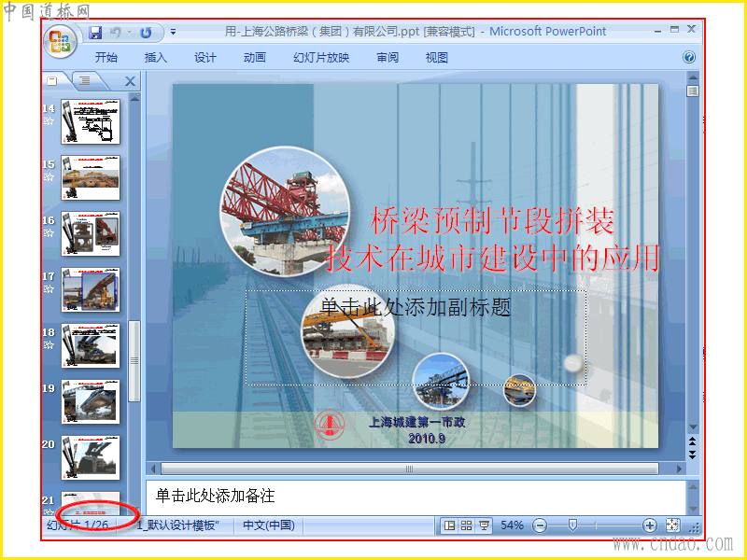
Task: Open the 幻灯片放映 ribbon tab
Action: pyautogui.click(x=321, y=58)
